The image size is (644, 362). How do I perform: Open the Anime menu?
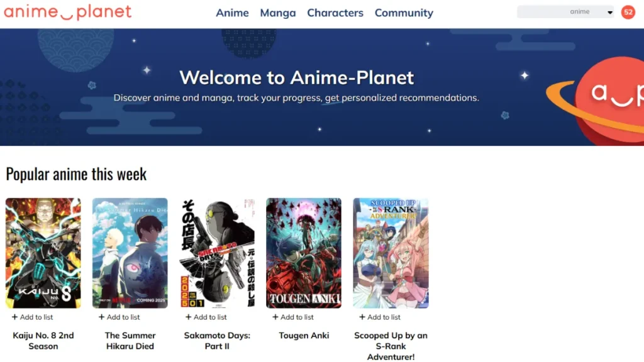(x=232, y=13)
